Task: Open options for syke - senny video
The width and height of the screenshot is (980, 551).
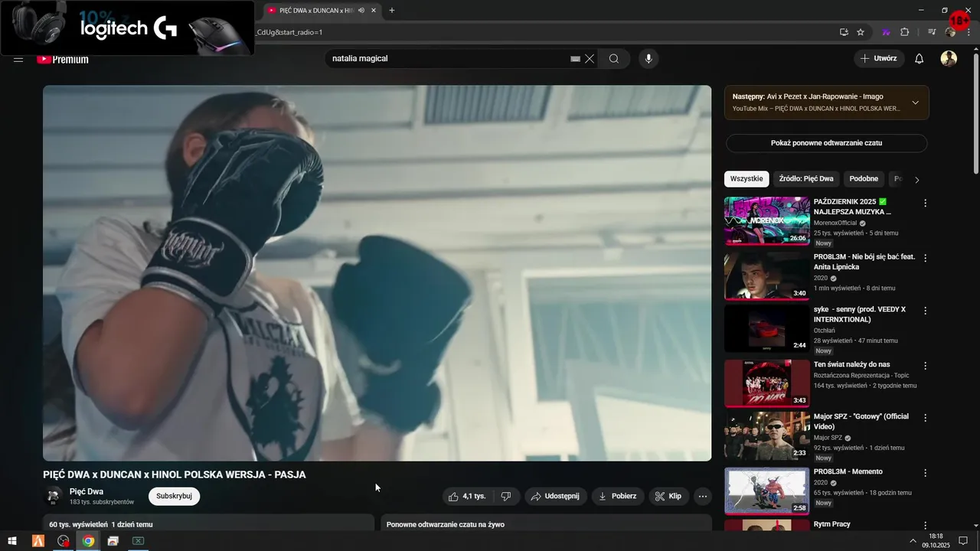Action: 925,311
